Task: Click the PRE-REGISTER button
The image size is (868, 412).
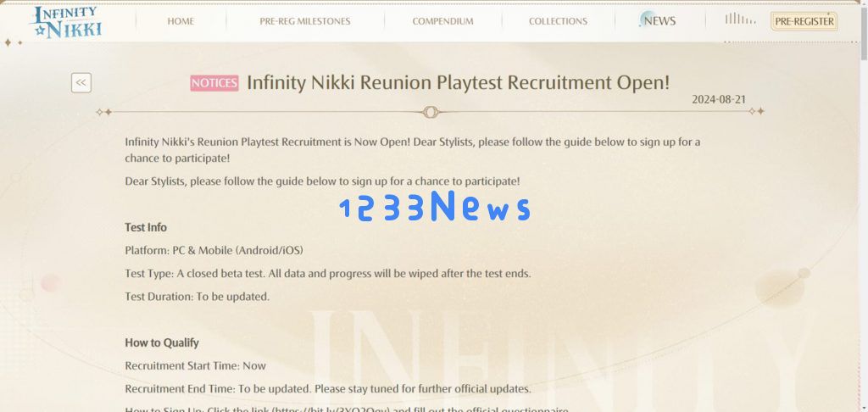Action: tap(804, 21)
